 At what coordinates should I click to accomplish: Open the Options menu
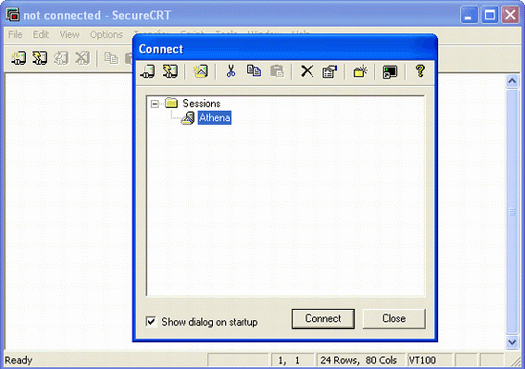coord(106,34)
